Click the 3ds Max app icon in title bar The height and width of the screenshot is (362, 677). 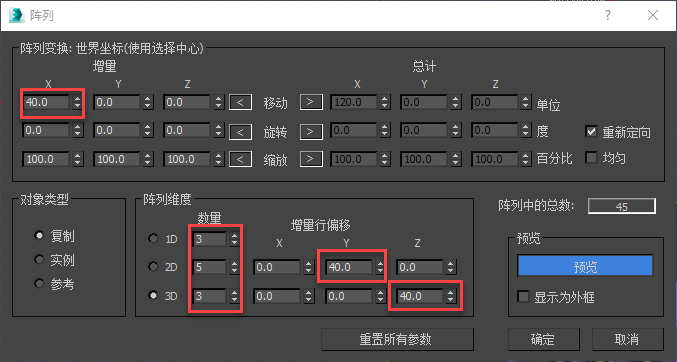tap(16, 15)
